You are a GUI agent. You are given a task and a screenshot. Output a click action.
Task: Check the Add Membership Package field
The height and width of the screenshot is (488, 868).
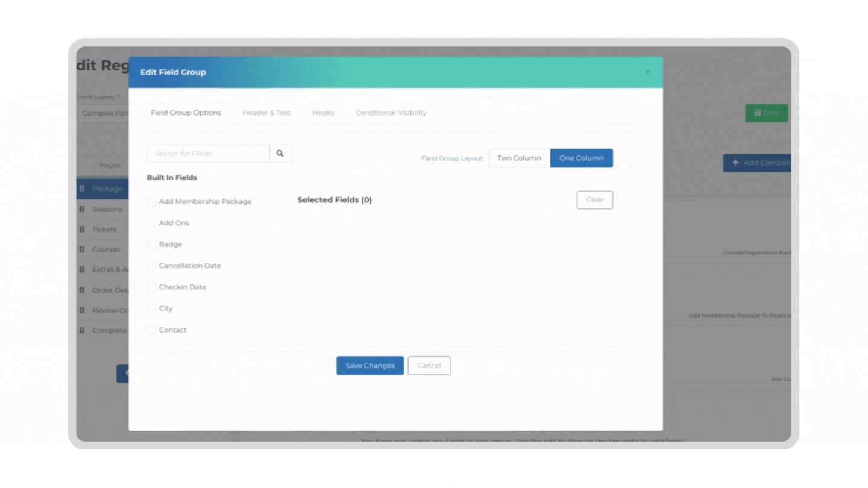click(151, 202)
